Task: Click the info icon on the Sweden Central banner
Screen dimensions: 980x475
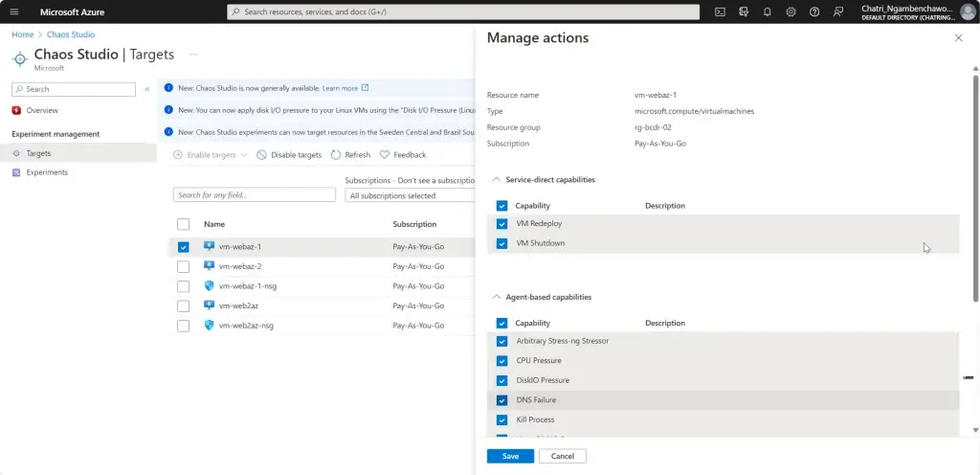Action: pyautogui.click(x=168, y=132)
